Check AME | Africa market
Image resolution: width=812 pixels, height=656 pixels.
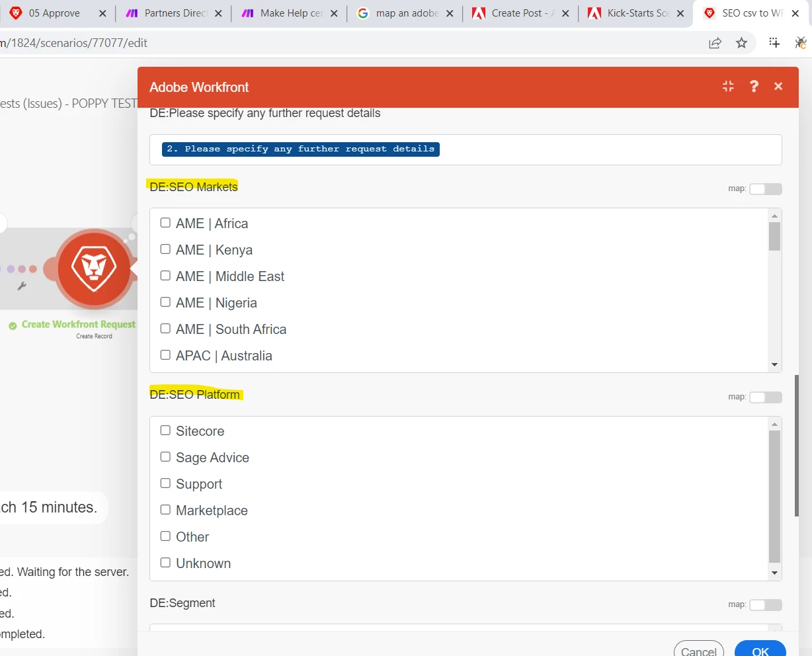tap(165, 223)
